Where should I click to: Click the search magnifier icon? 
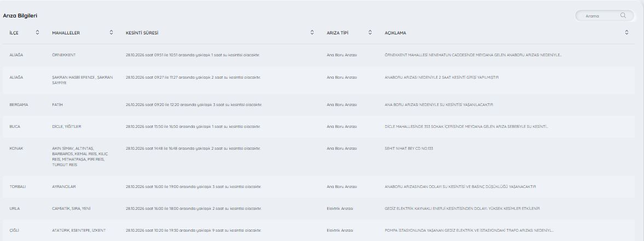point(623,15)
